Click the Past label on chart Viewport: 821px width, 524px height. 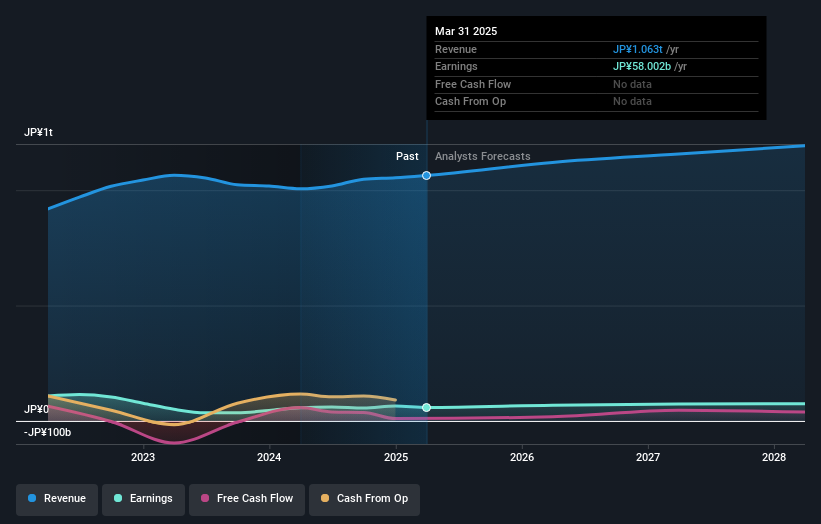(x=407, y=157)
